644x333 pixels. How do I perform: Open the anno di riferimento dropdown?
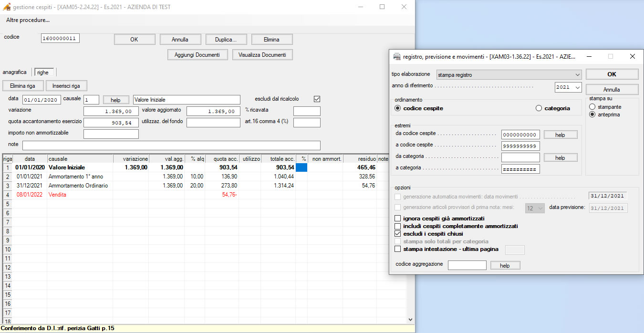click(x=578, y=87)
